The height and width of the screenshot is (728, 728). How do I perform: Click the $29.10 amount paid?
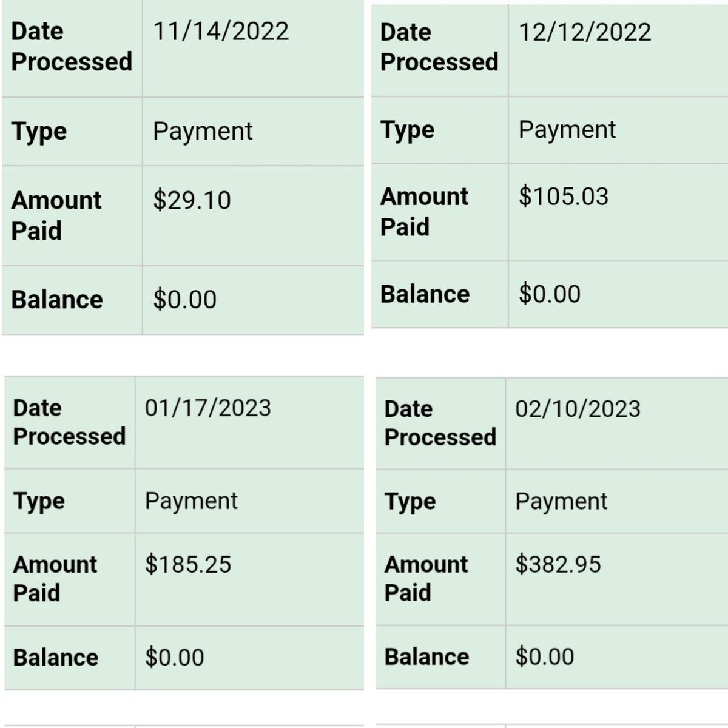[192, 200]
